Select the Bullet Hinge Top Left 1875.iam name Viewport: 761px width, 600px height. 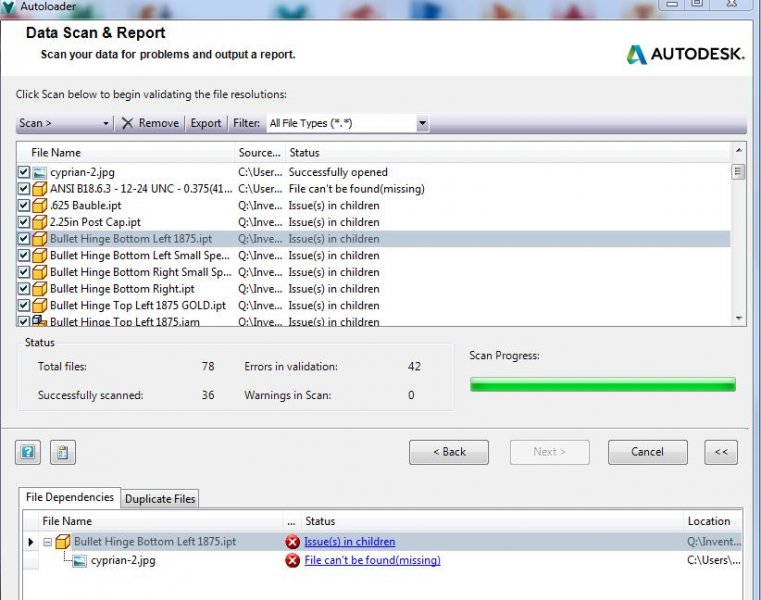click(x=125, y=321)
